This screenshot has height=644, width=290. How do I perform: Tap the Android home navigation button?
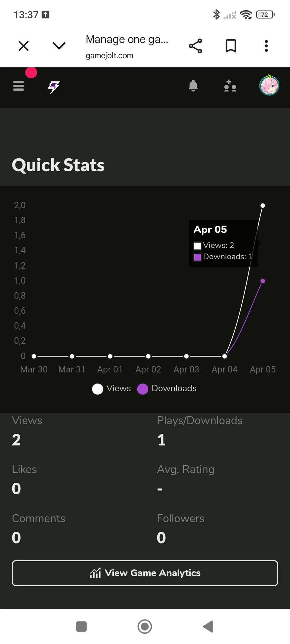[145, 627]
